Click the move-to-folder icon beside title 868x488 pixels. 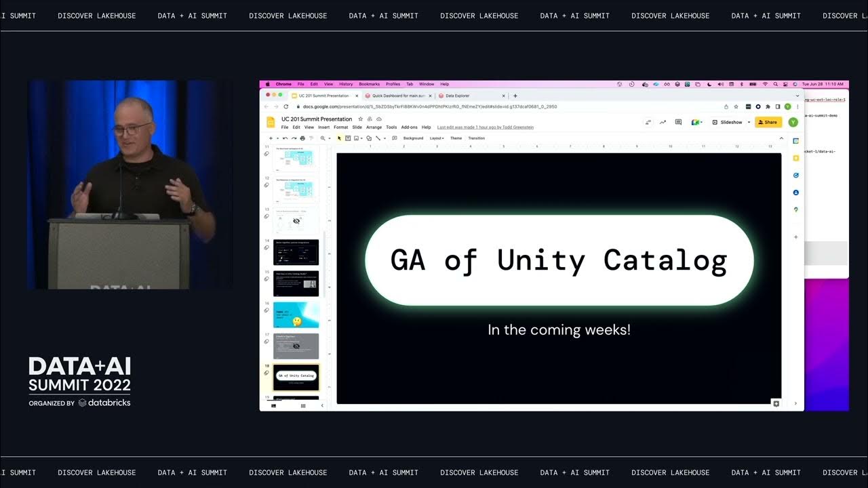pos(370,119)
